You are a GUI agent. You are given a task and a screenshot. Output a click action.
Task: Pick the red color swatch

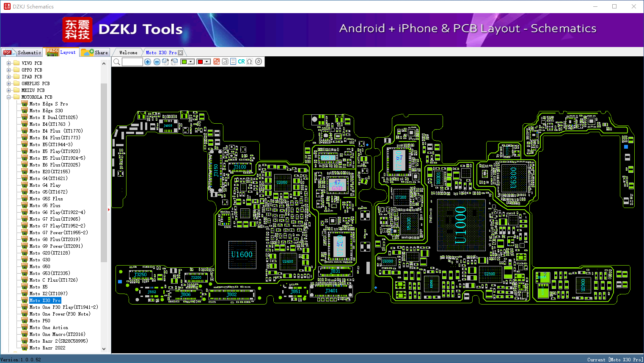(x=201, y=62)
